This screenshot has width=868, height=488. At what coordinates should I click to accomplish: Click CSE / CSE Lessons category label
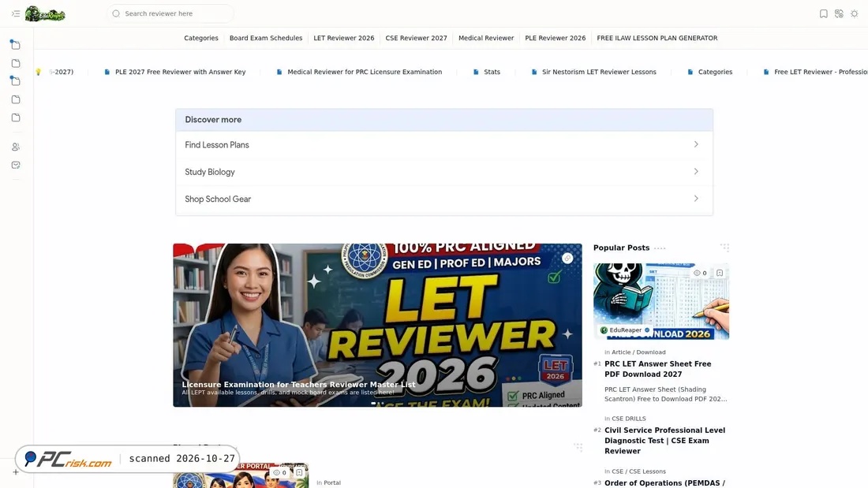pos(639,471)
